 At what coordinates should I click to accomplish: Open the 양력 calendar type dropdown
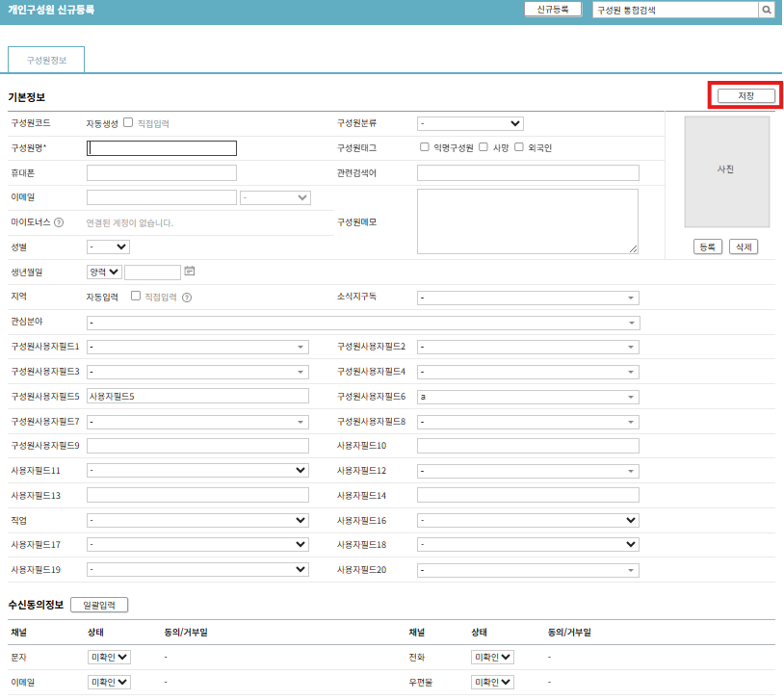pyautogui.click(x=104, y=272)
